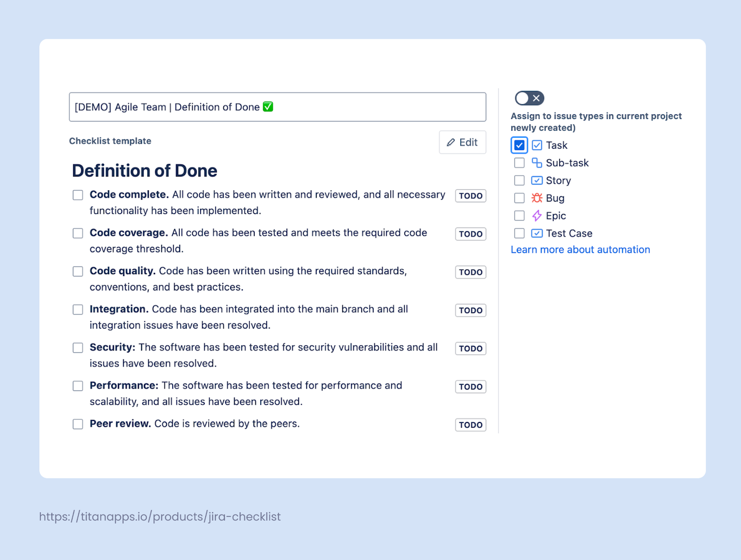Click the Story issue type icon
The image size is (741, 560).
[x=536, y=180]
